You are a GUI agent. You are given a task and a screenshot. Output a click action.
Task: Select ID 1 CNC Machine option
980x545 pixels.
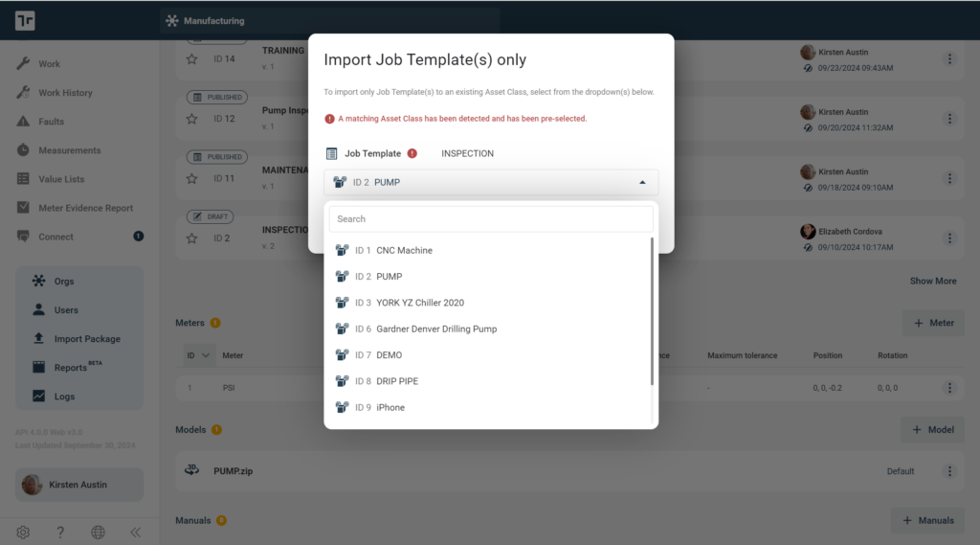[x=491, y=250]
